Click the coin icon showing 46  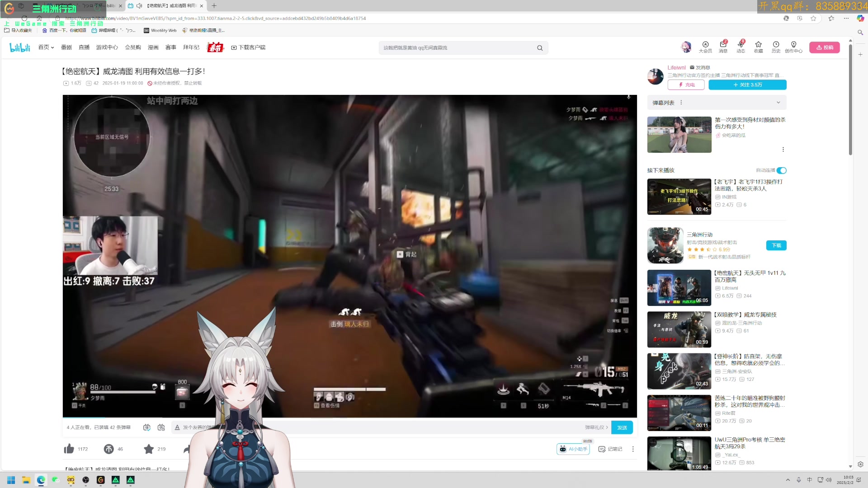coord(109,449)
